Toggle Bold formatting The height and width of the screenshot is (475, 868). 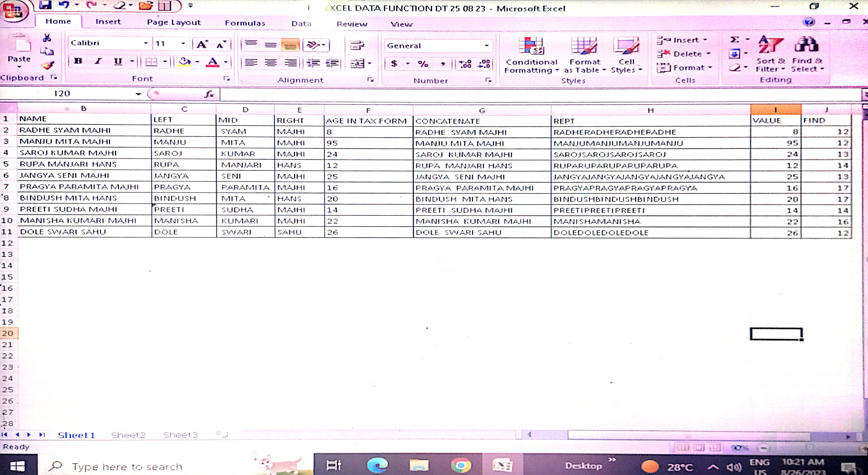coord(78,61)
